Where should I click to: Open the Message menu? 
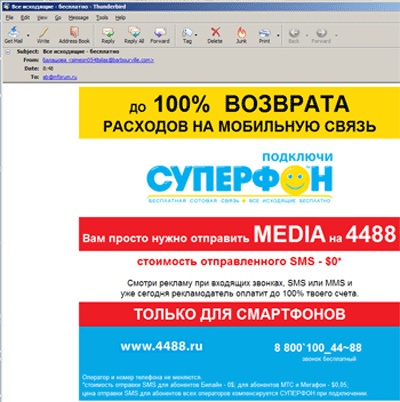click(78, 18)
